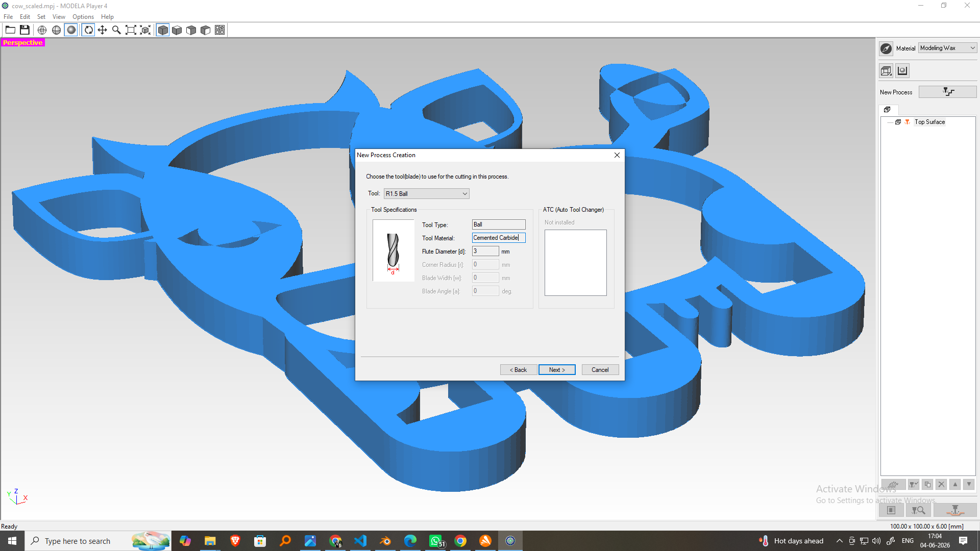
Task: Click the Perspective viewport label
Action: tap(23, 42)
